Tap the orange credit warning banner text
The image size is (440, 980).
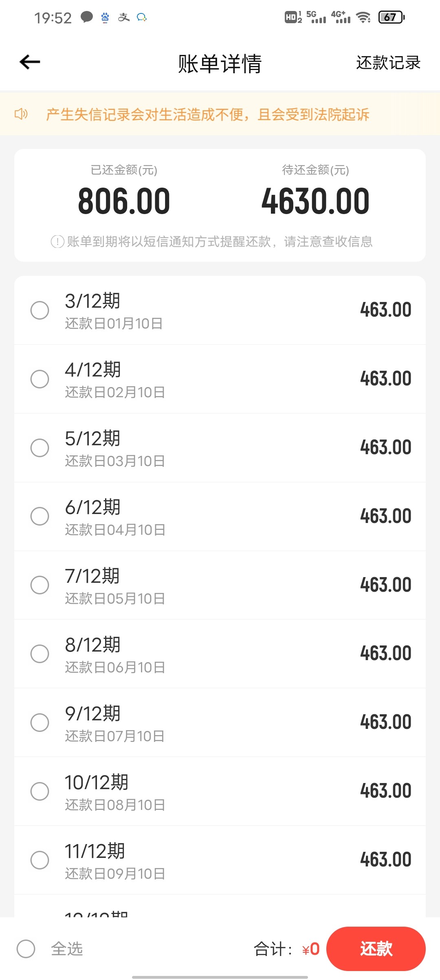pos(207,114)
